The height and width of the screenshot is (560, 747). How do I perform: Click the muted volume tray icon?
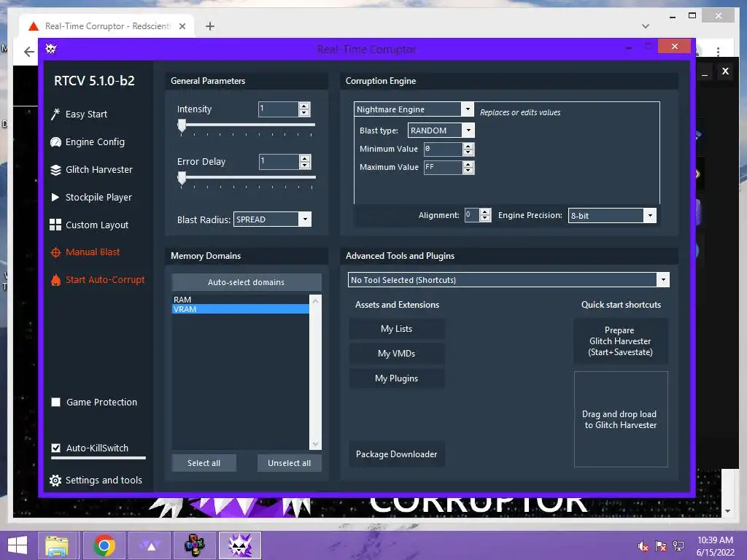click(x=643, y=546)
